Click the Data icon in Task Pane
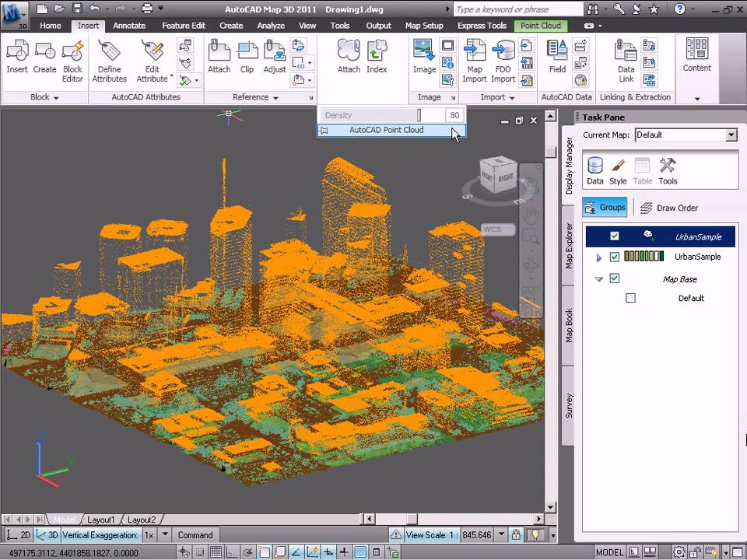Image resolution: width=747 pixels, height=560 pixels. coord(595,171)
